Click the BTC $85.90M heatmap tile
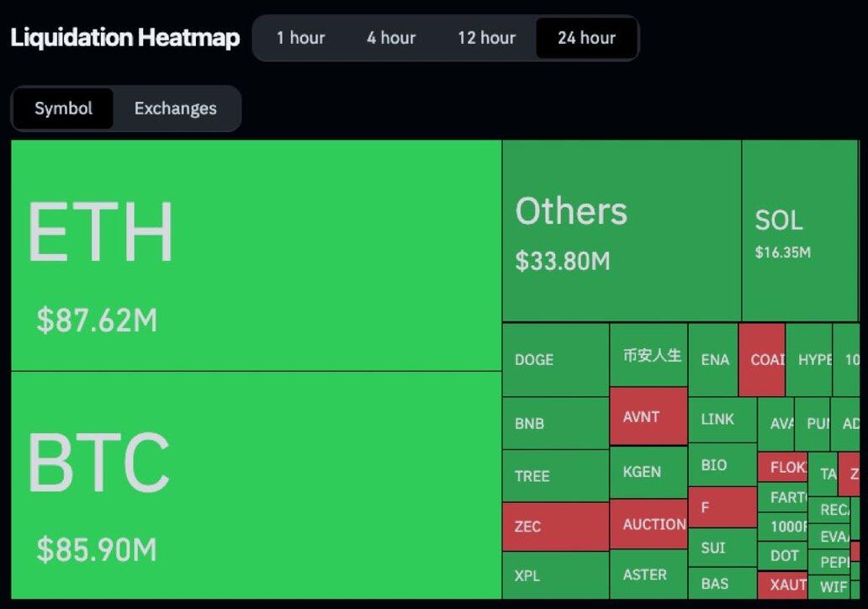Viewport: 868px width, 609px height. pos(256,485)
